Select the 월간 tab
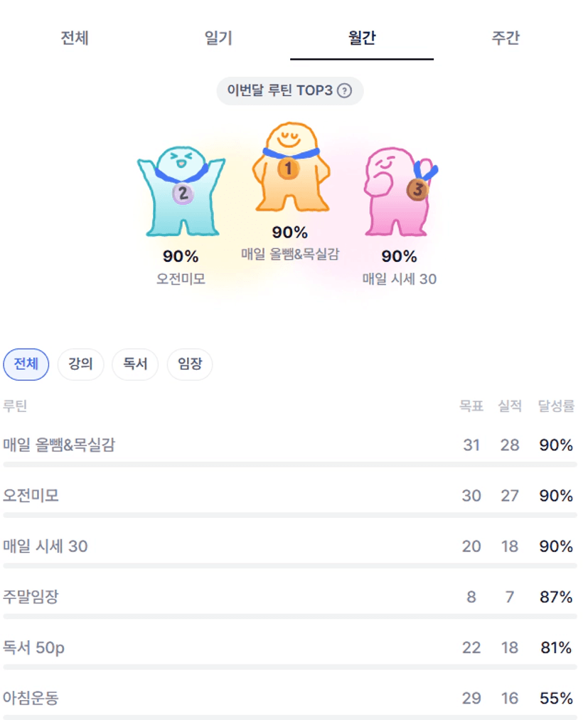Image resolution: width=588 pixels, height=720 pixels. pyautogui.click(x=362, y=38)
